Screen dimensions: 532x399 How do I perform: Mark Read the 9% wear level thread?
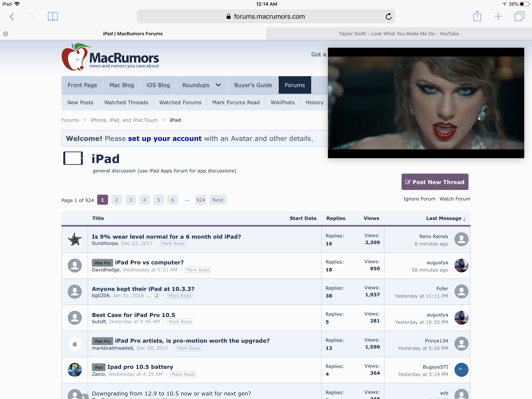coord(173,243)
